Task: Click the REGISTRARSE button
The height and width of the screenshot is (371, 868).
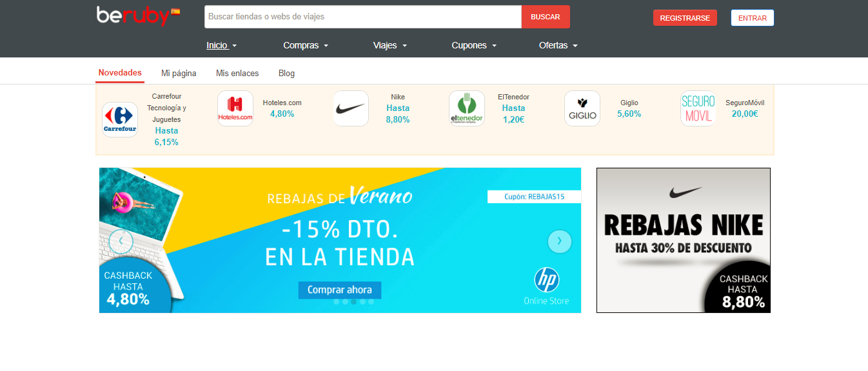Action: (x=685, y=18)
